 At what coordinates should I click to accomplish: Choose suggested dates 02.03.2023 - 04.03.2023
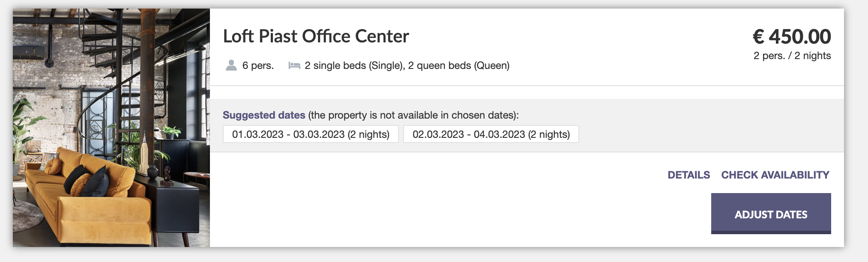491,134
